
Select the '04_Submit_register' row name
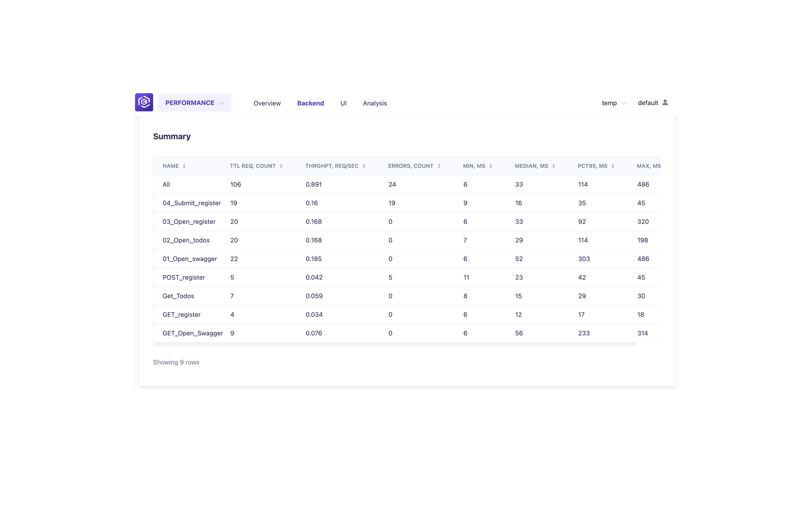coord(192,203)
